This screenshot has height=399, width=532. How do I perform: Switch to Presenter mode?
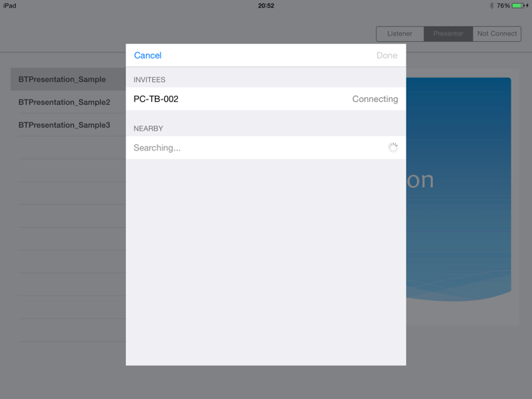click(448, 33)
